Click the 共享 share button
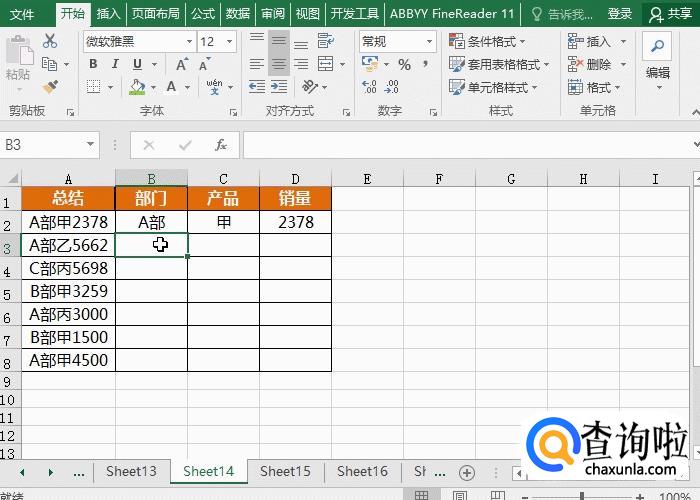Viewport: 700px width, 500px height. click(x=671, y=14)
